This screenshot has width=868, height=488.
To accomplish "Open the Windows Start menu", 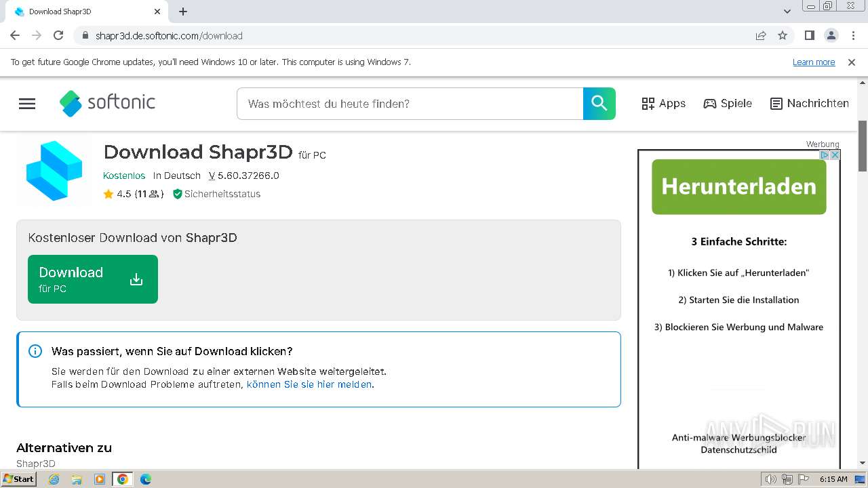I will tap(18, 479).
